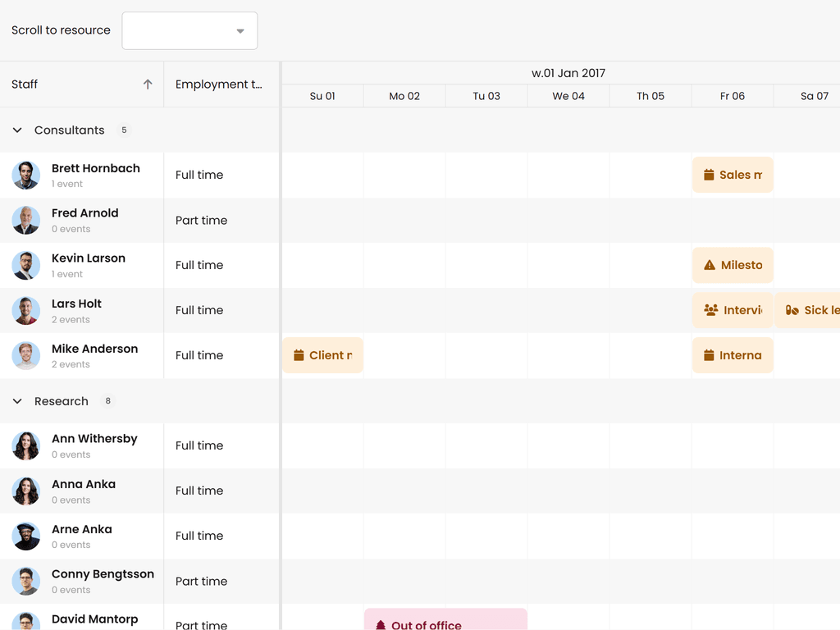This screenshot has width=840, height=630.
Task: Click the sort arrow in Staff column header
Action: pyautogui.click(x=148, y=84)
